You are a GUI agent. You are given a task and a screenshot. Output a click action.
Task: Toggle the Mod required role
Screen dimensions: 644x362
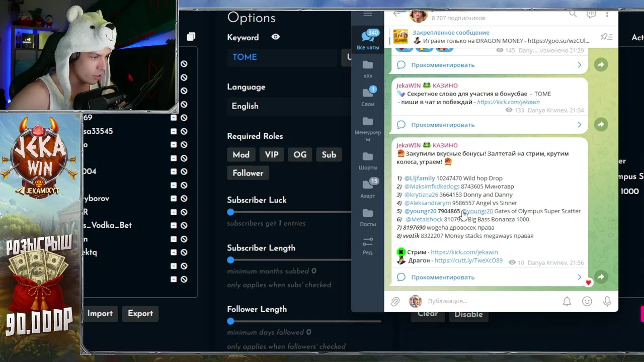tap(241, 155)
